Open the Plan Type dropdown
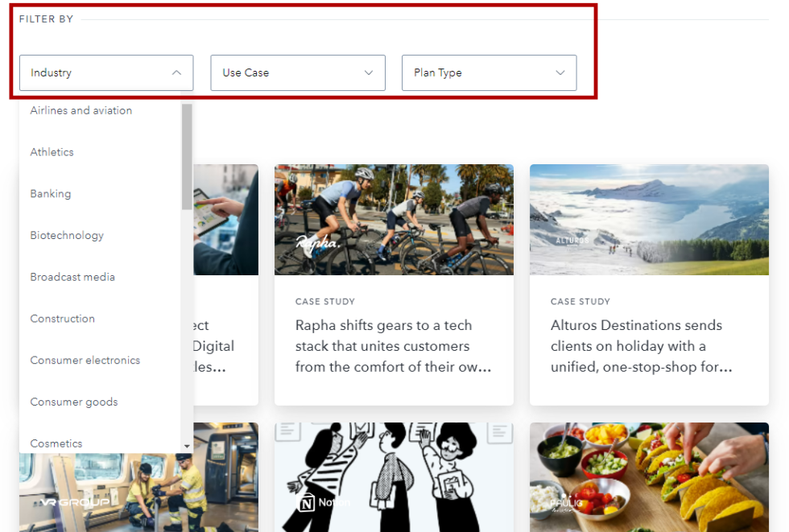This screenshot has height=532, width=789. tap(489, 72)
